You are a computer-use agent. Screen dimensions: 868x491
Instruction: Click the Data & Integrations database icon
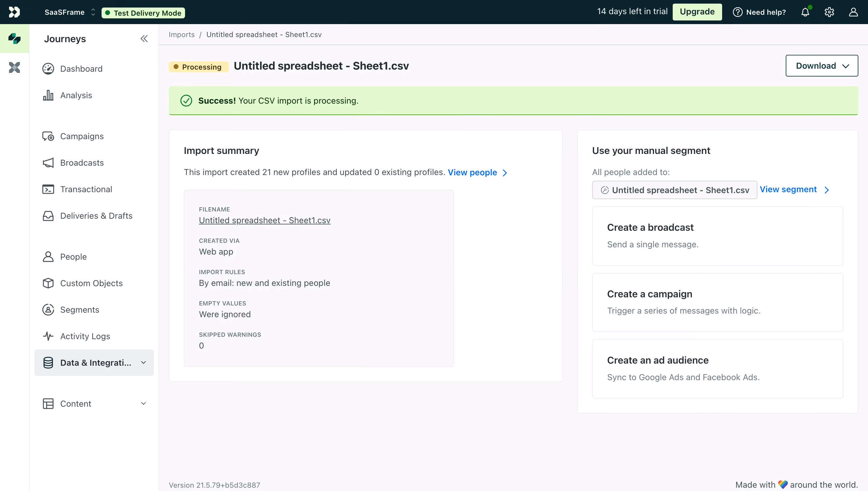(x=48, y=363)
